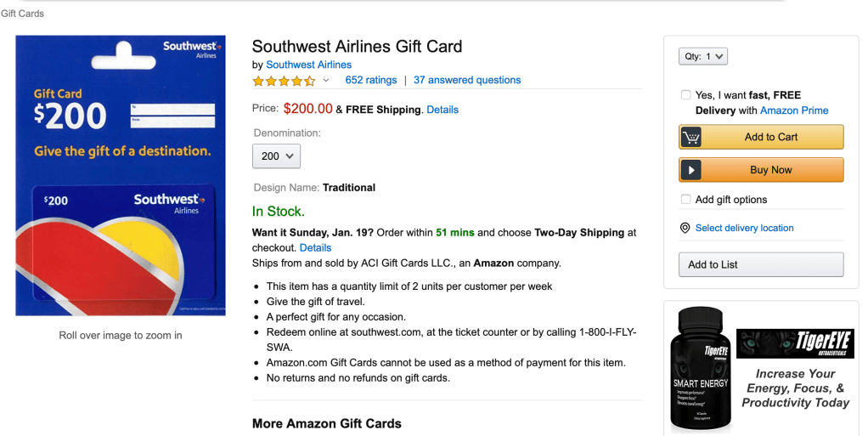Viewport: 868px width, 436px height.
Task: Open the Qty quantity dropdown
Action: click(703, 57)
